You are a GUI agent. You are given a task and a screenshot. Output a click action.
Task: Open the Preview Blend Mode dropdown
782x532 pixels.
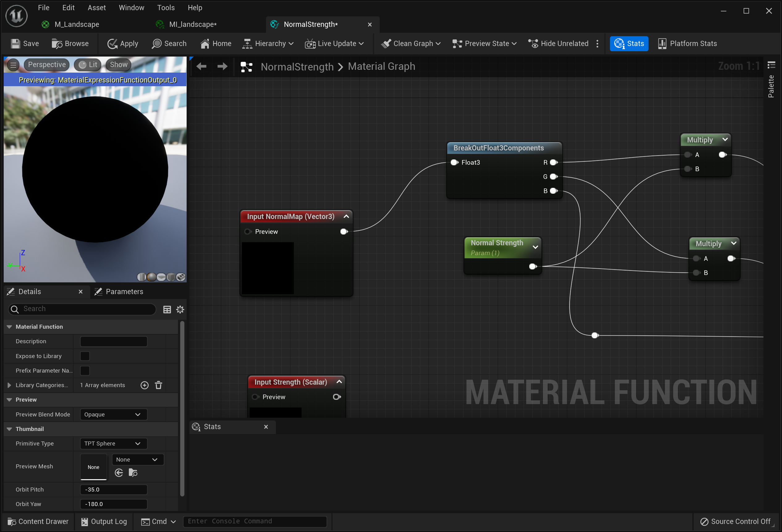point(113,414)
